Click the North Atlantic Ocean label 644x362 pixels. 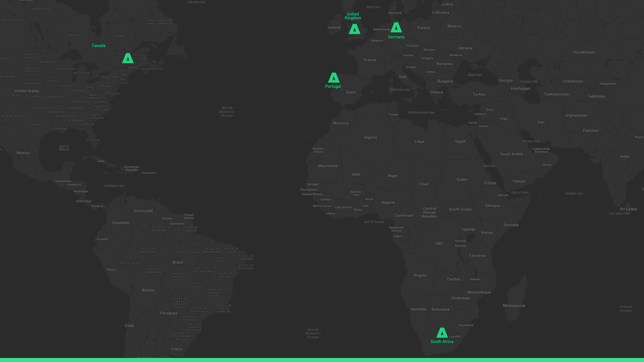[x=227, y=112]
